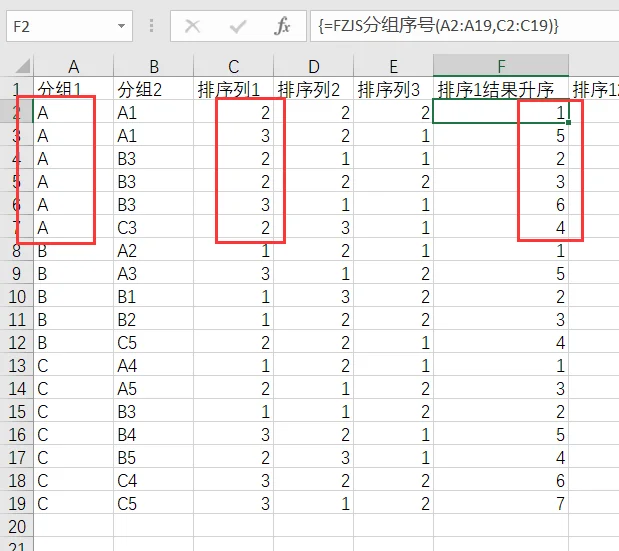Click cell F19 with value 7
The height and width of the screenshot is (551, 619).
click(501, 504)
